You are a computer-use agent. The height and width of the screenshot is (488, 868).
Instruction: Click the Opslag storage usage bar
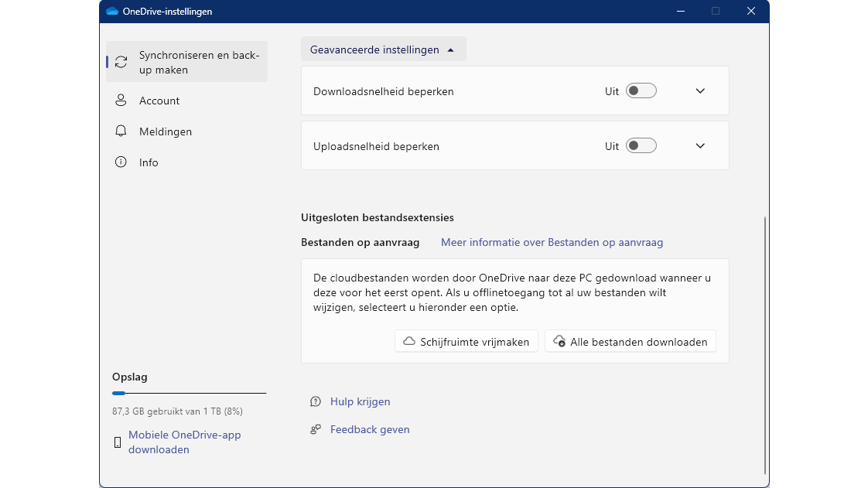(189, 394)
